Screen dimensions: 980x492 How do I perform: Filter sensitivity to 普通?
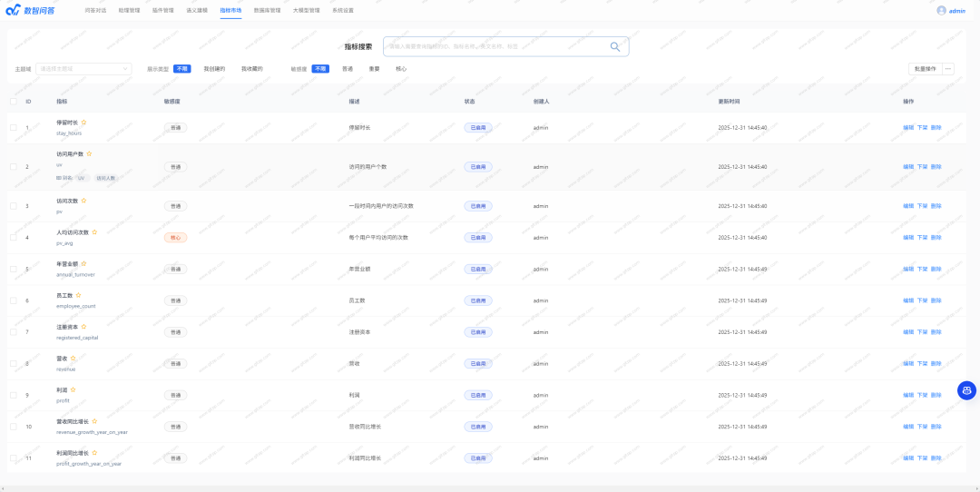(348, 69)
